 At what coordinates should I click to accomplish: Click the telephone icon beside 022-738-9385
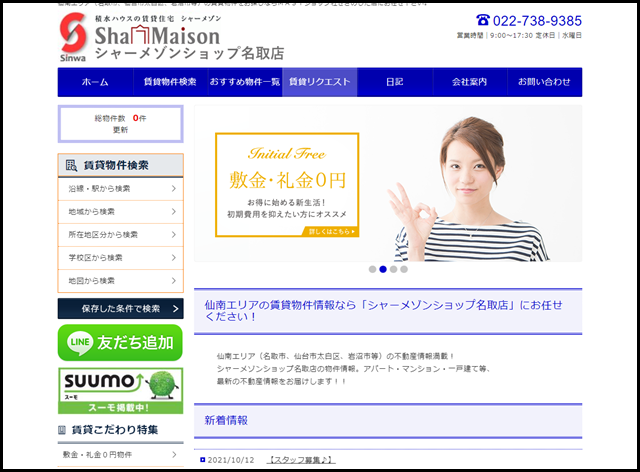pyautogui.click(x=483, y=20)
